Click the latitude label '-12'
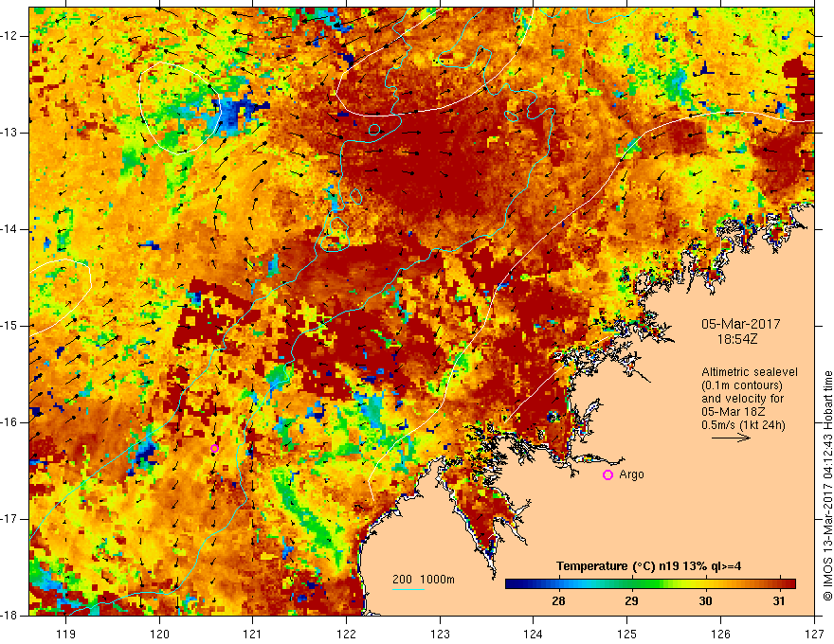 (x=10, y=36)
